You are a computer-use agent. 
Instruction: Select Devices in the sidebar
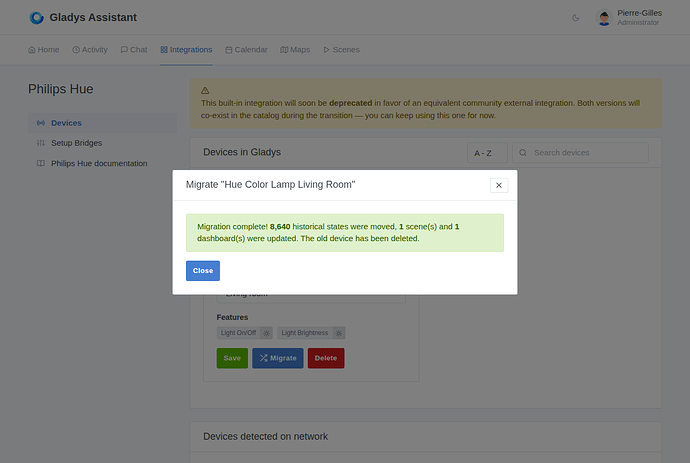103,123
